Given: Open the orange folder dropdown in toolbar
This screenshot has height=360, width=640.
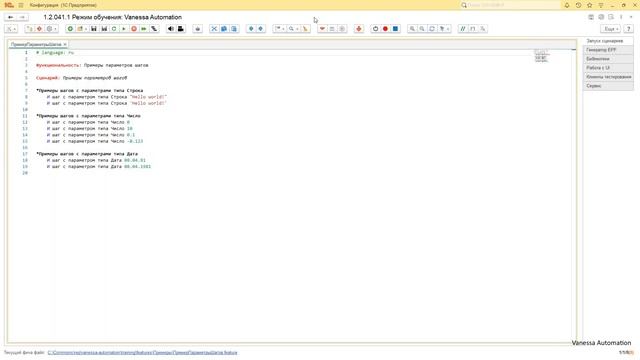Looking at the screenshot, I should click(x=82, y=29).
